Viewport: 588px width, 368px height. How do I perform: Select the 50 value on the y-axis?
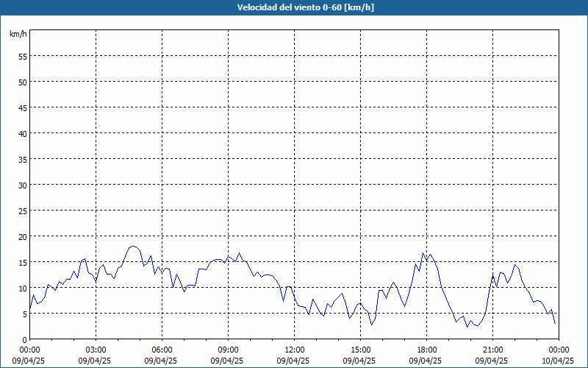pos(23,82)
